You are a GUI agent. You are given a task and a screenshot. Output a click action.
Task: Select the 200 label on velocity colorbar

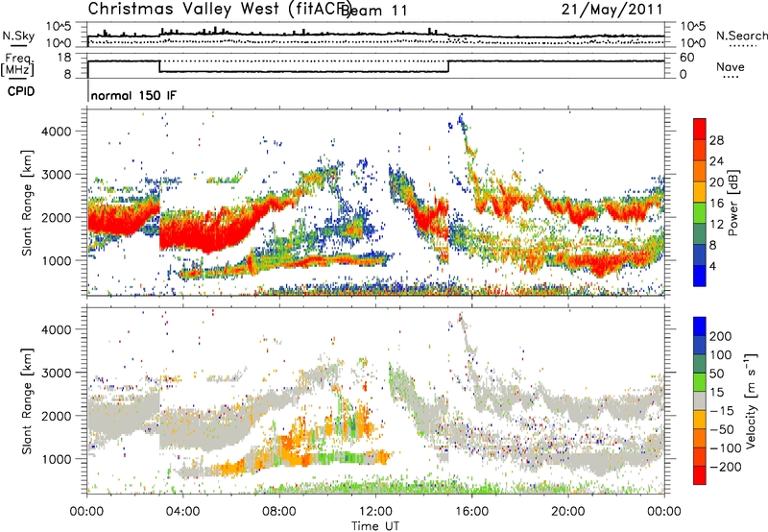click(721, 336)
